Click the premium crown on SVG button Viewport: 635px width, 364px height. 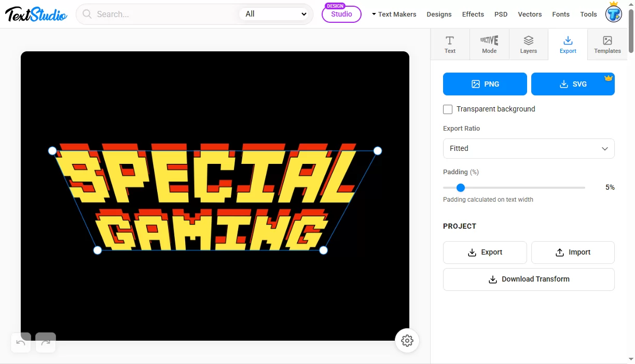(x=609, y=78)
